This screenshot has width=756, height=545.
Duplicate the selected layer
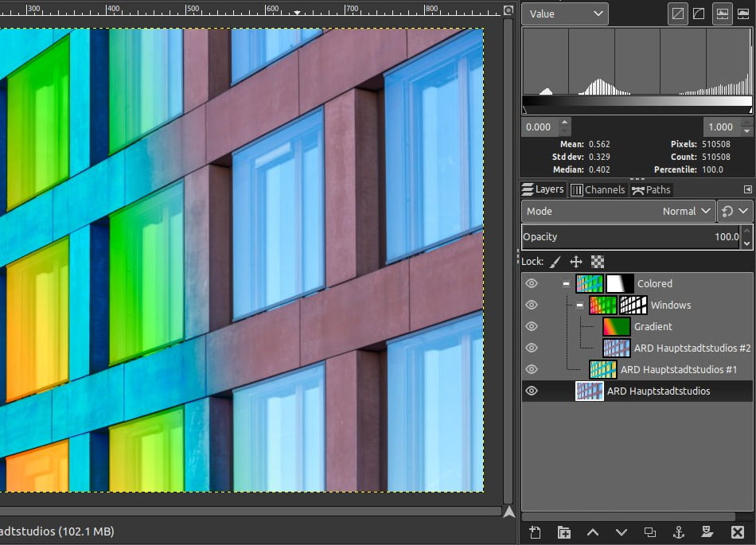(649, 531)
